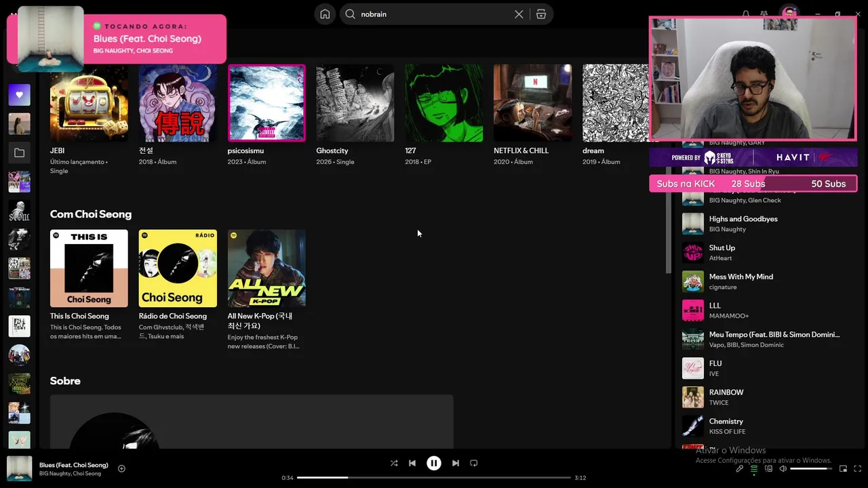Open Connect to a device icon
This screenshot has width=868, height=488.
tap(769, 468)
